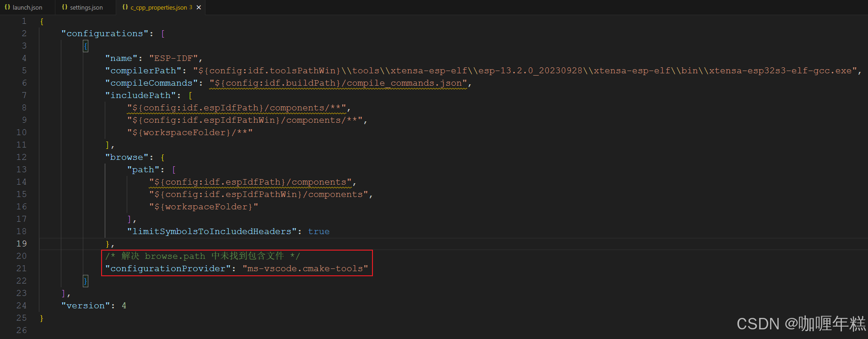This screenshot has width=868, height=339.
Task: Click the espIdfPathWin/components/** string on line 9
Action: pyautogui.click(x=245, y=120)
